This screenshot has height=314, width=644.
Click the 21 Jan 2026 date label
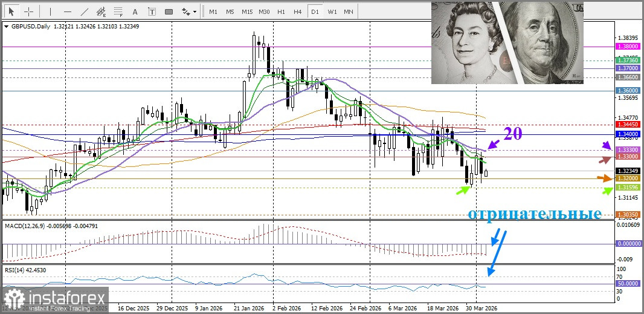point(250,308)
